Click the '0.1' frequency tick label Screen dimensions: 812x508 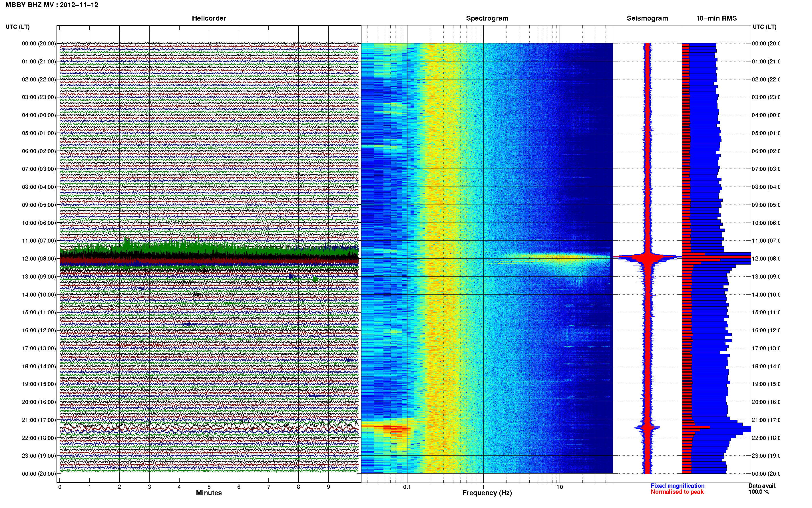pos(407,487)
